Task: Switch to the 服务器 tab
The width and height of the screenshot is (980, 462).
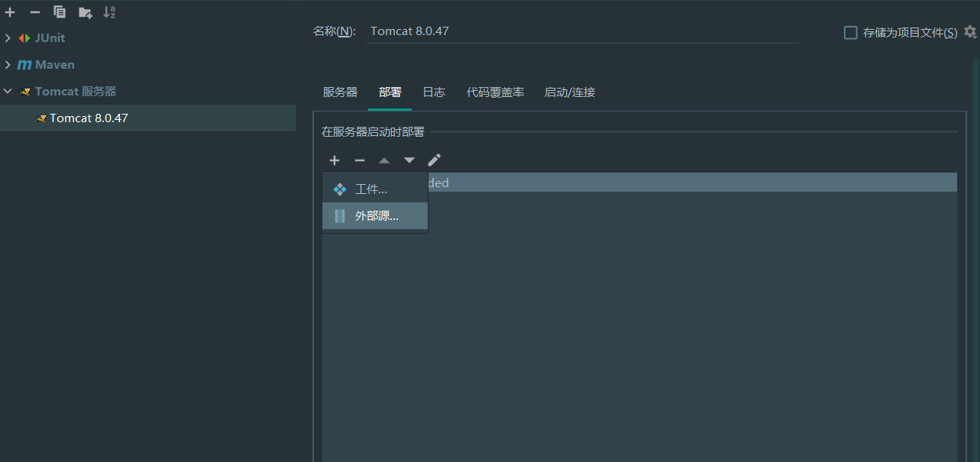Action: point(340,92)
